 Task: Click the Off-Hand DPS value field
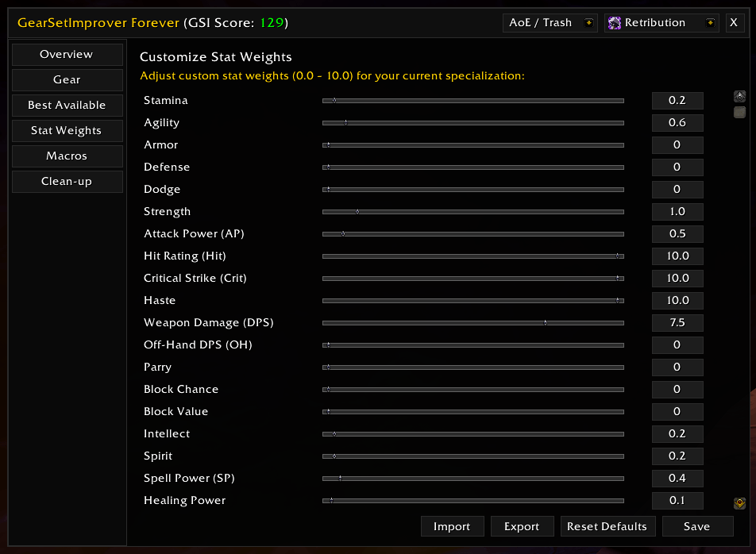pyautogui.click(x=677, y=345)
